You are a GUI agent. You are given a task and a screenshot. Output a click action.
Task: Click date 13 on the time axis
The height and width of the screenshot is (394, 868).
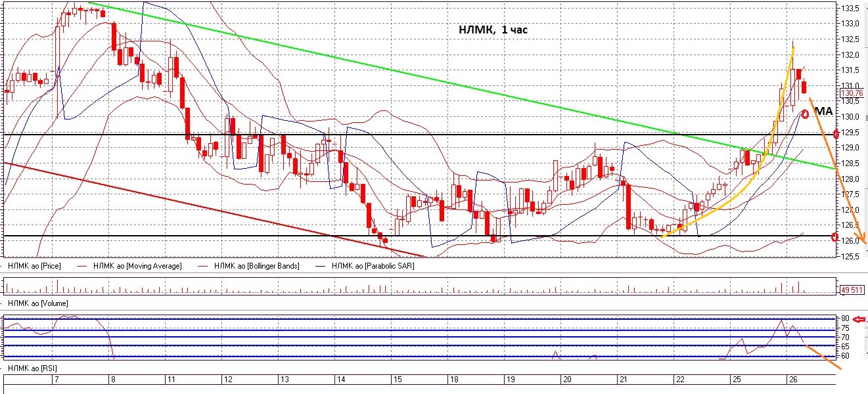coord(285,380)
